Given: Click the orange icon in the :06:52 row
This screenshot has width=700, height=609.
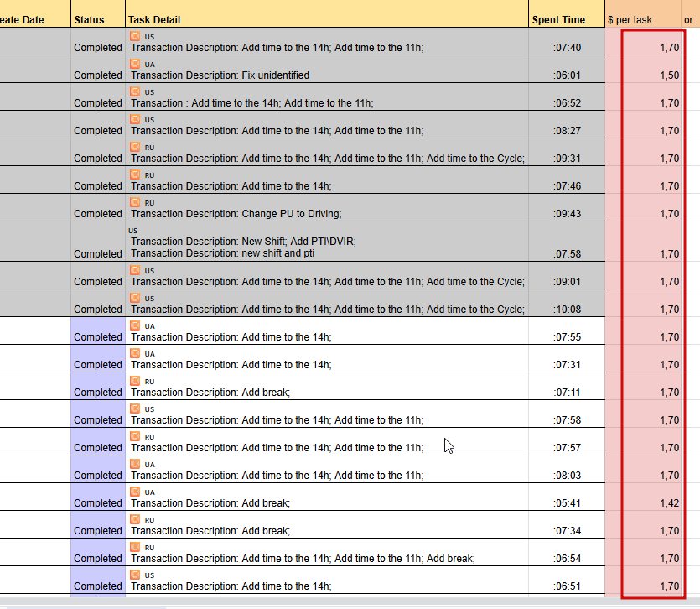Looking at the screenshot, I should tap(135, 91).
